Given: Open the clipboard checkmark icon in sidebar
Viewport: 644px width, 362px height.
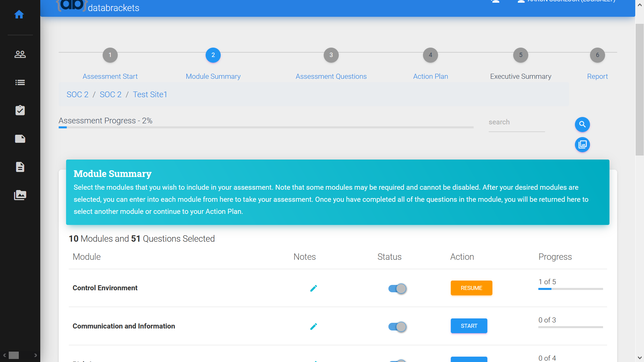Looking at the screenshot, I should point(20,110).
